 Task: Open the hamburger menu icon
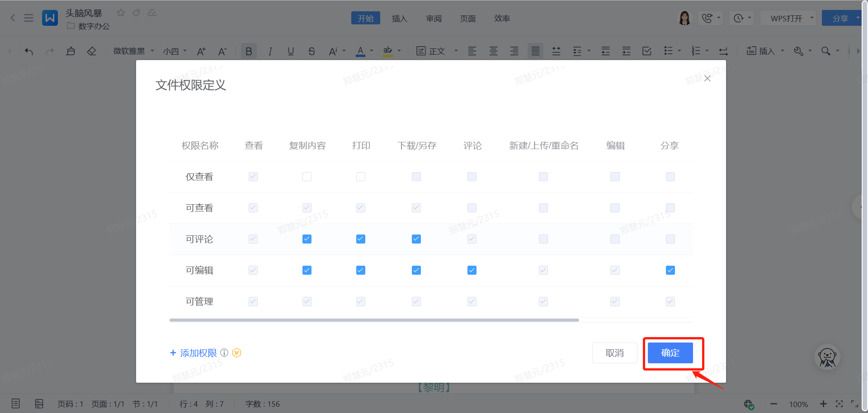point(28,18)
